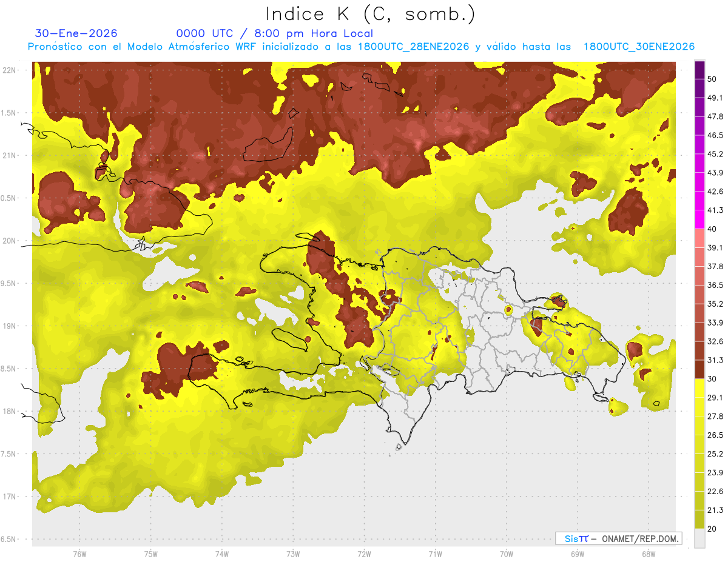728x562 pixels.
Task: Click the "18N" latitude label
Action: pyautogui.click(x=9, y=412)
